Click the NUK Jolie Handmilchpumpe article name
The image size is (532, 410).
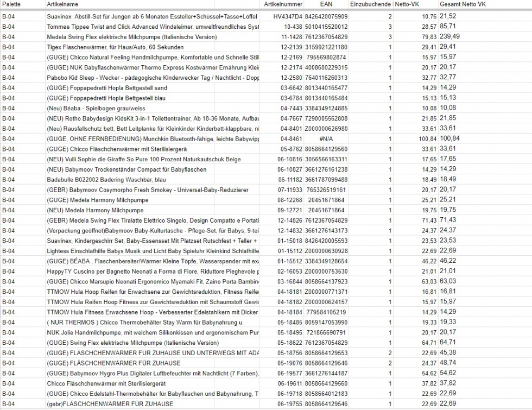click(153, 332)
